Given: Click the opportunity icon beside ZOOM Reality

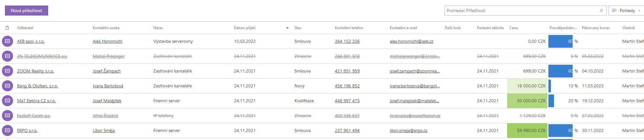Looking at the screenshot, I should click(7, 71).
